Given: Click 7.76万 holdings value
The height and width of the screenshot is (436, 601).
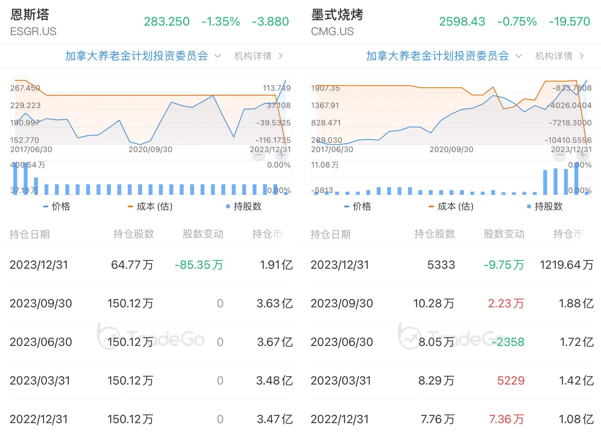Looking at the screenshot, I should [437, 419].
